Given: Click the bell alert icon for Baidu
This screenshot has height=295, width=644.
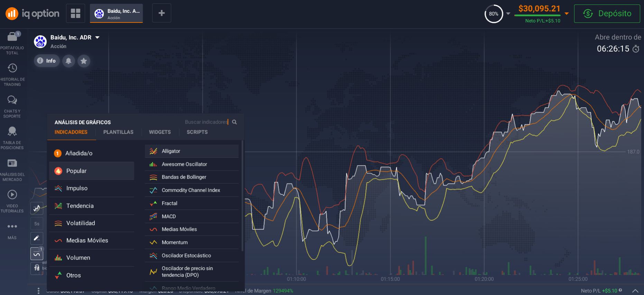Looking at the screenshot, I should pos(68,61).
